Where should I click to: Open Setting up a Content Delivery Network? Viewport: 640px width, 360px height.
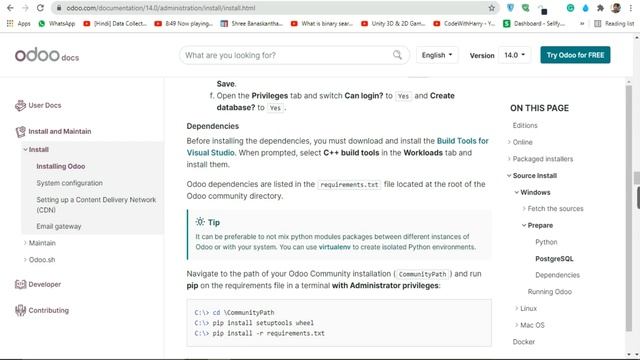click(96, 204)
